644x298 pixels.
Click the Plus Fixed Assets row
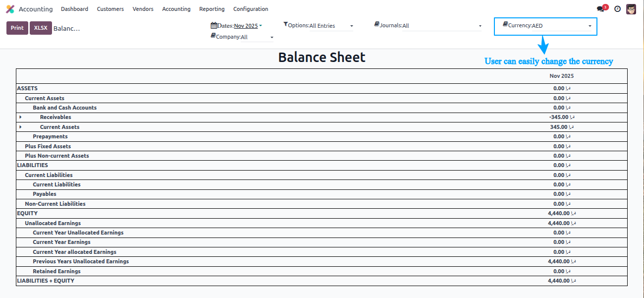tap(322, 146)
